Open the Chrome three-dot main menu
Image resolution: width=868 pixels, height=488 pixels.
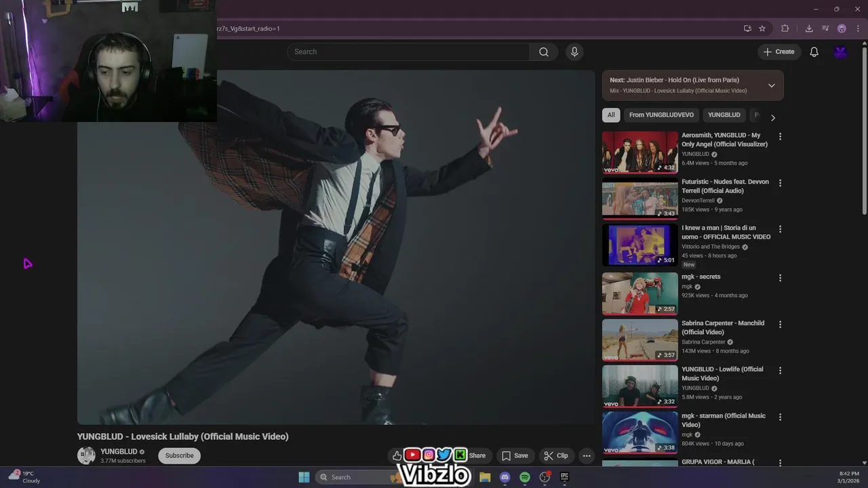pos(857,28)
